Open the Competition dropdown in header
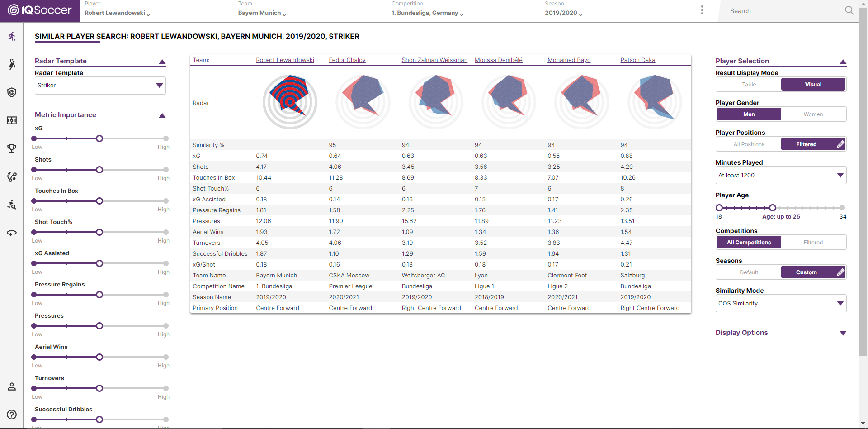868x429 pixels. coord(427,13)
